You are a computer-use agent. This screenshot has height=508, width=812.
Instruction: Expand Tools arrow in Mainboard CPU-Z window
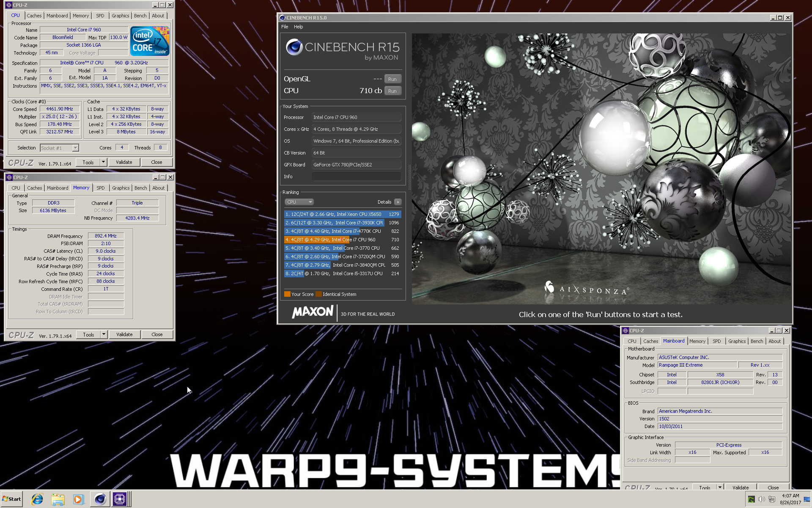coord(719,487)
